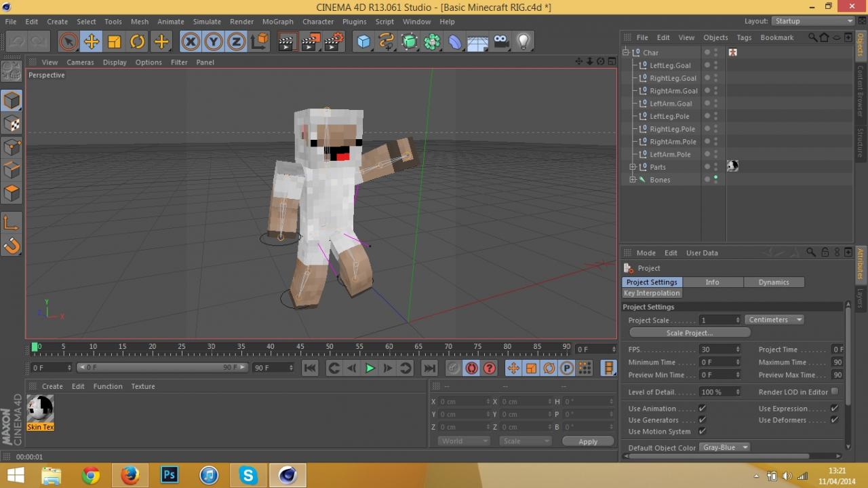Screen dimensions: 868x488
Task: Open the MoGraph menu
Action: (277, 21)
